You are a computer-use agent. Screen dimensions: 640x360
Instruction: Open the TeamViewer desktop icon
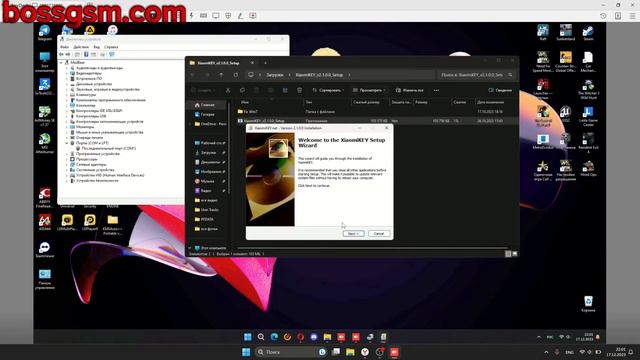pyautogui.click(x=44, y=250)
